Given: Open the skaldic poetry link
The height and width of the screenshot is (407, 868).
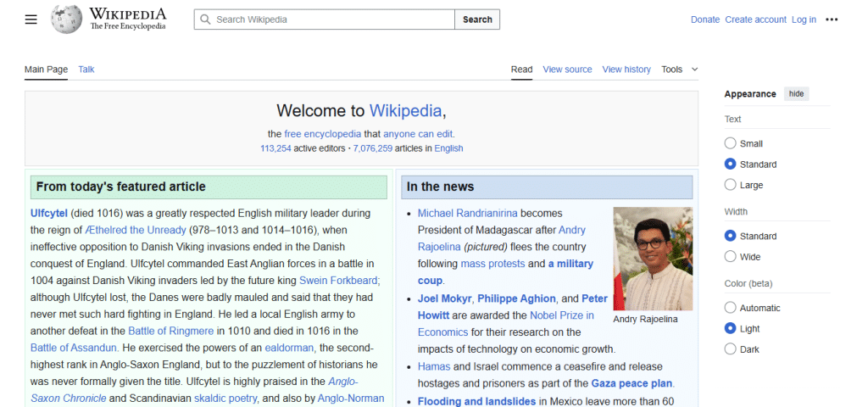Looking at the screenshot, I should pyautogui.click(x=225, y=399).
